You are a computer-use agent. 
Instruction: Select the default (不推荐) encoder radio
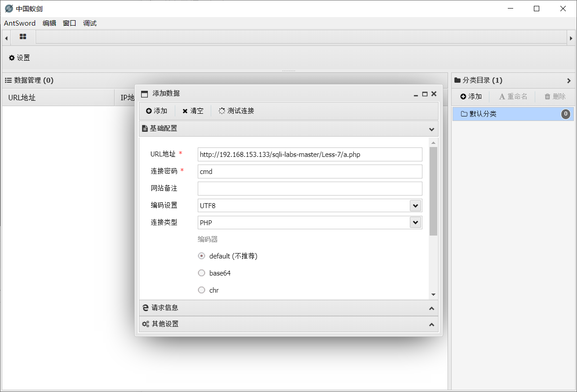pos(202,256)
